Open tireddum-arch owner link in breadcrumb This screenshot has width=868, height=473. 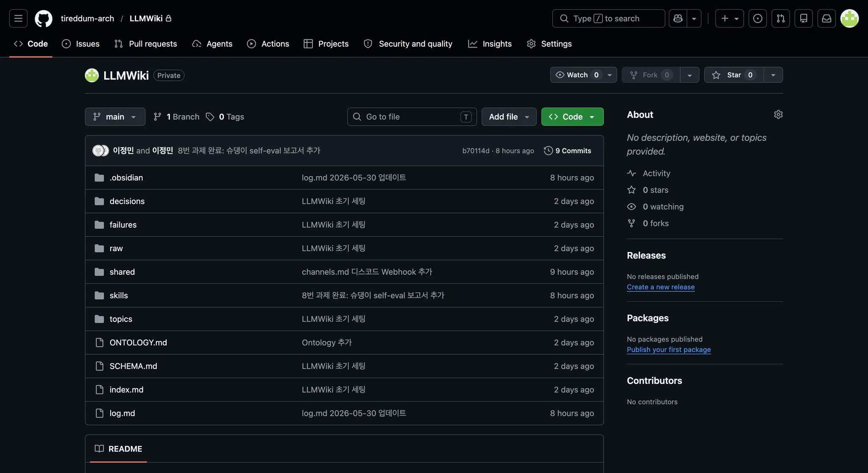point(87,18)
